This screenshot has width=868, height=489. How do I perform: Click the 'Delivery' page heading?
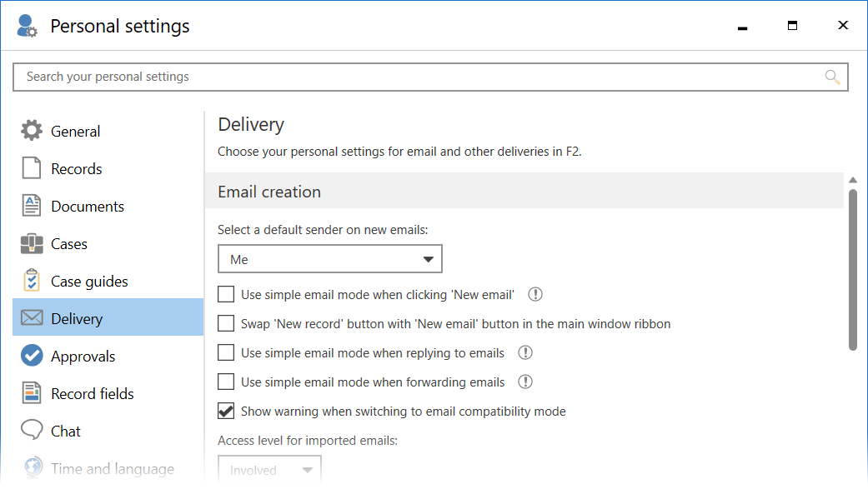(251, 124)
